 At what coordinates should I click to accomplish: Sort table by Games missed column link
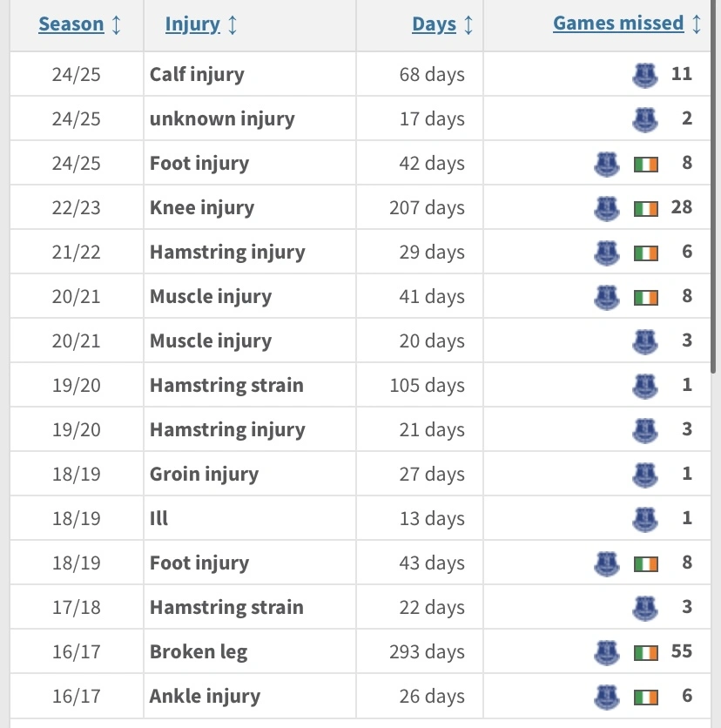[618, 24]
